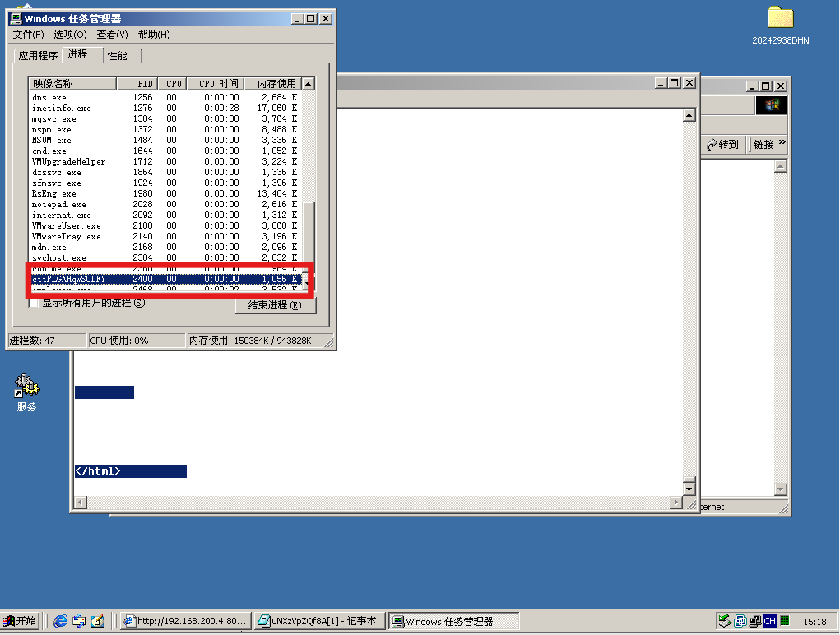Open the 文件(F) menu in Task Manager

pos(29,35)
